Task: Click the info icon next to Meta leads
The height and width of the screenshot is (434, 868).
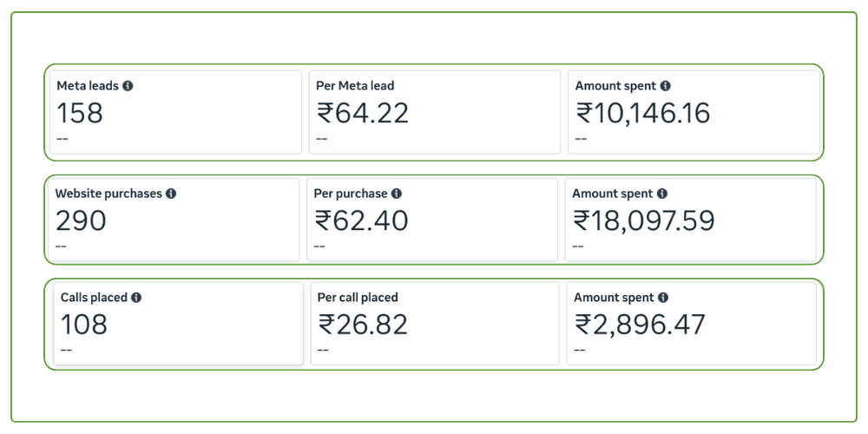Action: (128, 86)
